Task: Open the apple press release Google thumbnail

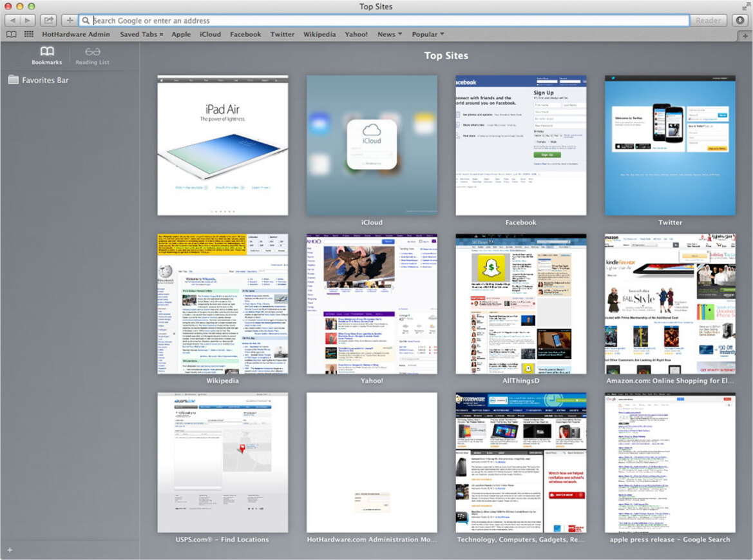Action: (670, 463)
